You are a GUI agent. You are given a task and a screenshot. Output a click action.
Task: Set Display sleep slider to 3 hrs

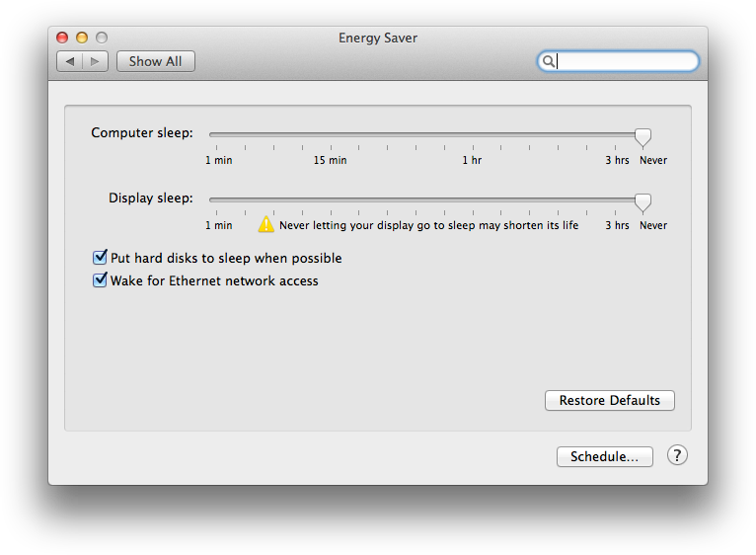[x=615, y=199]
